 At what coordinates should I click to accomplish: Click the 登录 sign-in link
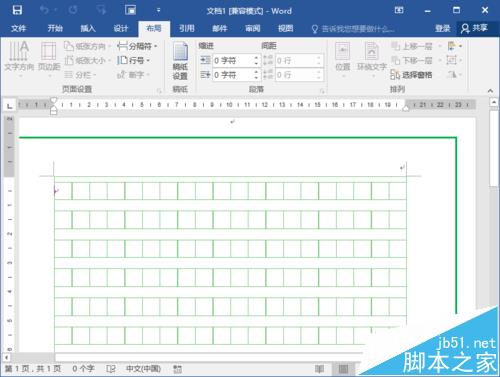click(442, 28)
